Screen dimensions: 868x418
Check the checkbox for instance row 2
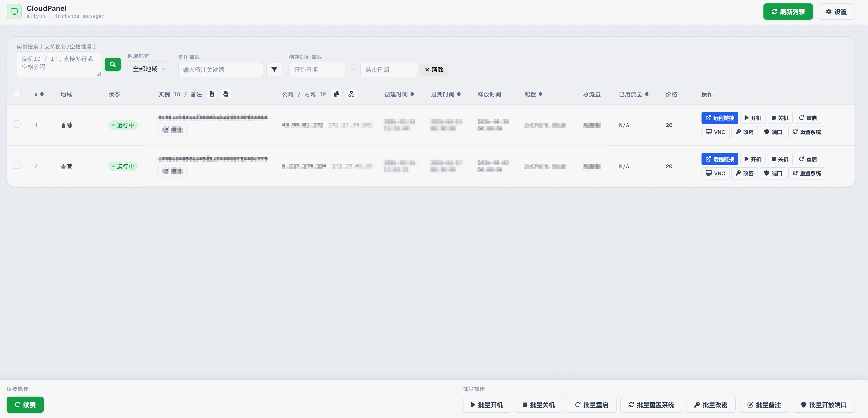point(16,166)
